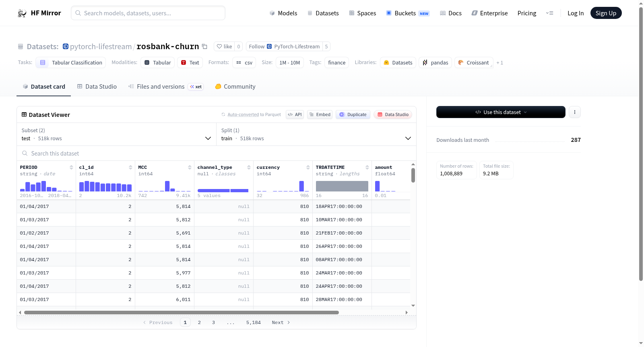The image size is (644, 347).
Task: Open Buckets in the top navigation
Action: [408, 13]
